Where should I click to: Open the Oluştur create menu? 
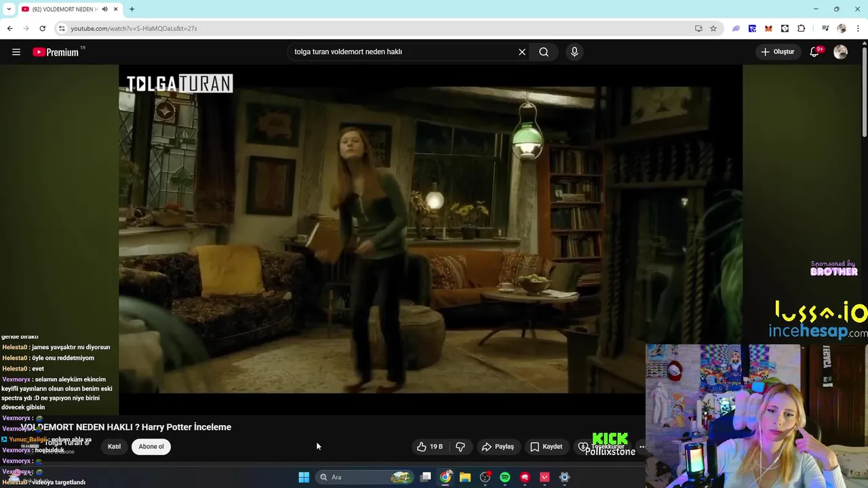point(778,52)
